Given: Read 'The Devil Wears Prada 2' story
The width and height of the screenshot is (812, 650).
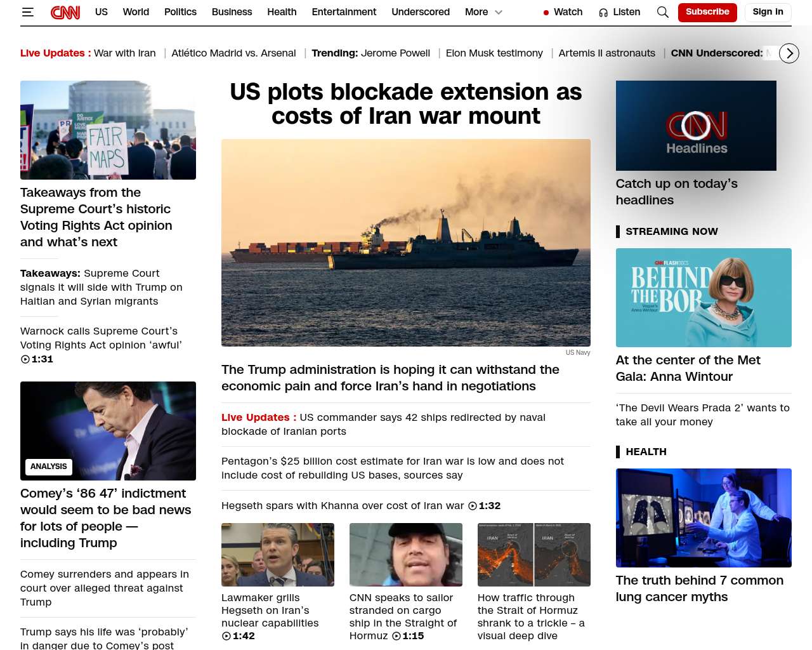Looking at the screenshot, I should [703, 415].
